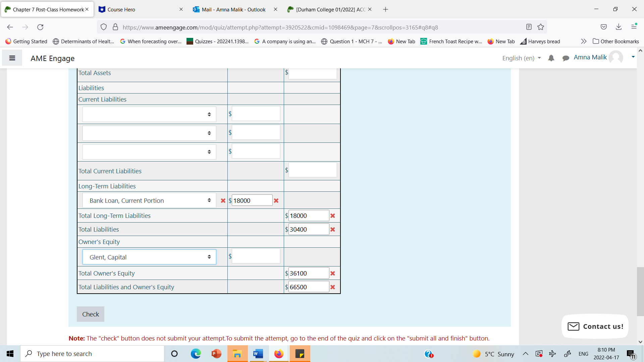Open Word from the taskbar
The width and height of the screenshot is (644, 362).
pyautogui.click(x=258, y=354)
